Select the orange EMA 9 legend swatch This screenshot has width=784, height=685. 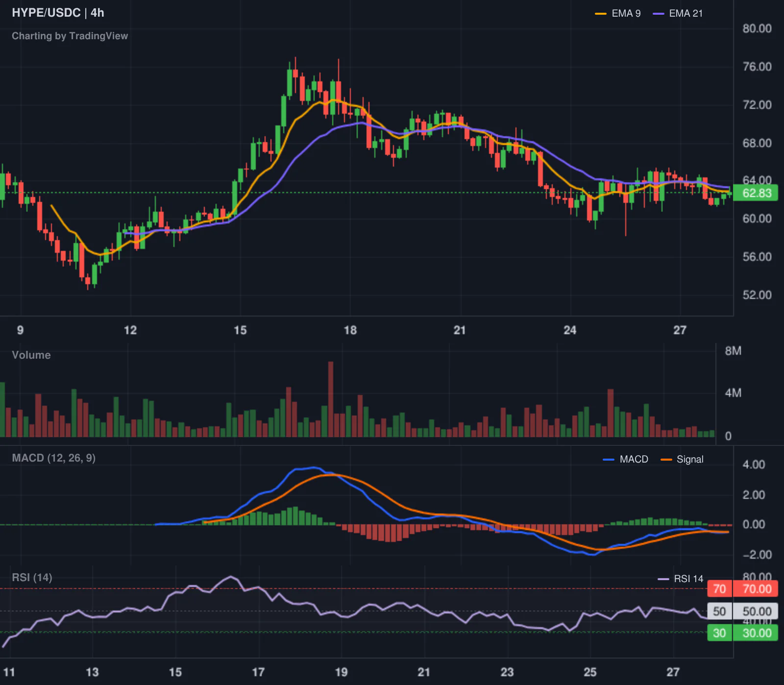tap(601, 14)
